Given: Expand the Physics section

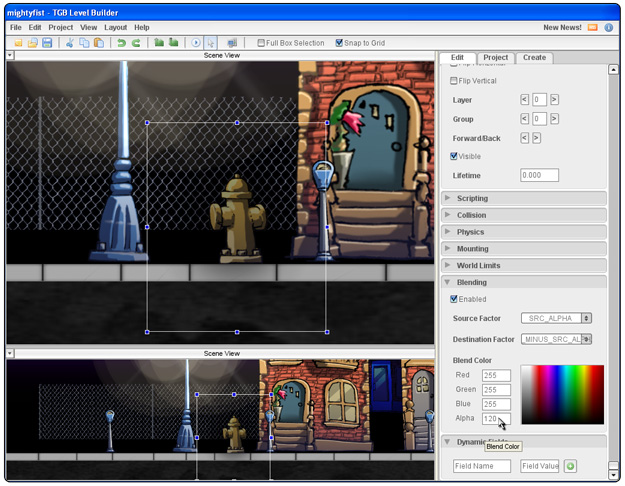Looking at the screenshot, I should [524, 232].
